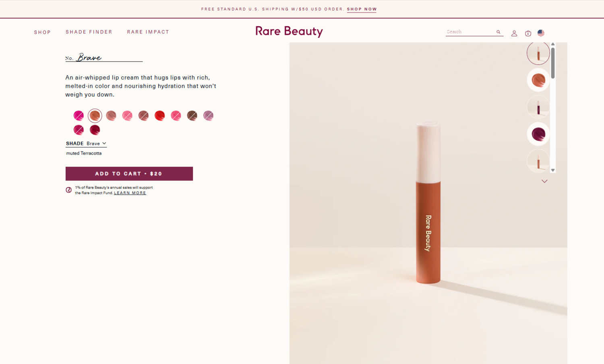Open the terracotta color smear thumbnail
The image size is (604, 364).
point(538,80)
